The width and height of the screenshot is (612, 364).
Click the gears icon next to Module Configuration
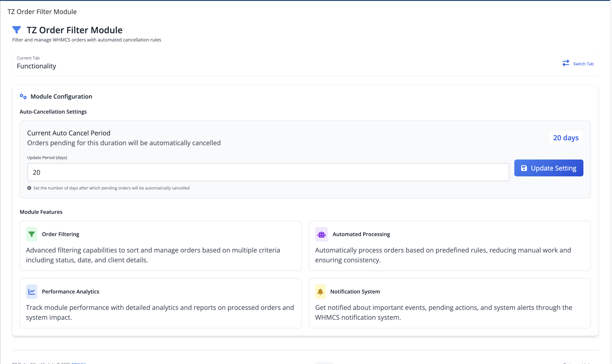[x=23, y=96]
